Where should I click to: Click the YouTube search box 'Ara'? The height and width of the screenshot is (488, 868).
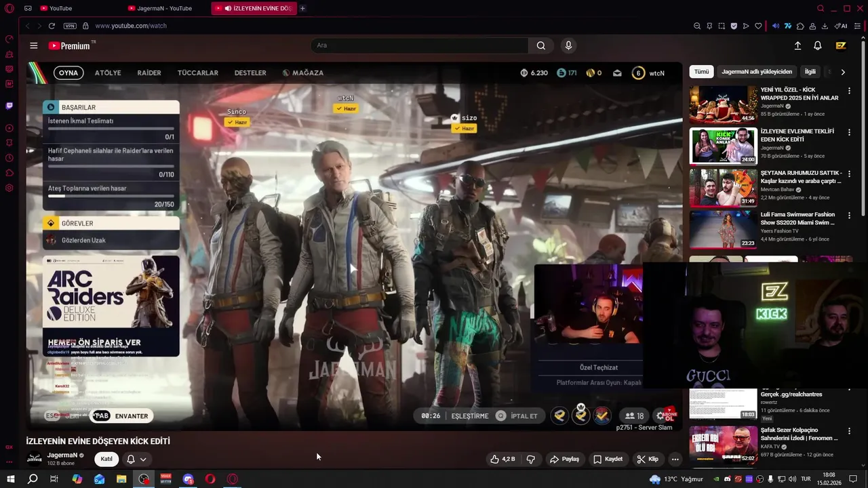point(419,45)
